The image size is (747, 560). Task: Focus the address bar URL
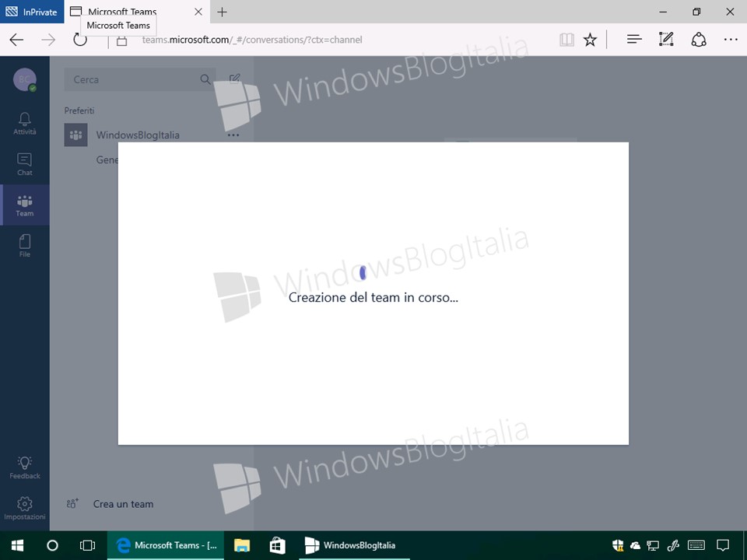(x=252, y=40)
